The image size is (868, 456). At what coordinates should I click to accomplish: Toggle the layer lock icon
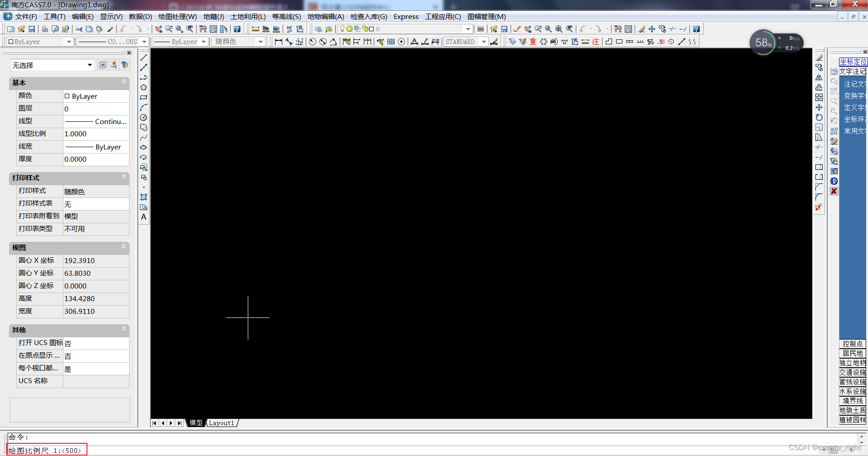(x=365, y=29)
